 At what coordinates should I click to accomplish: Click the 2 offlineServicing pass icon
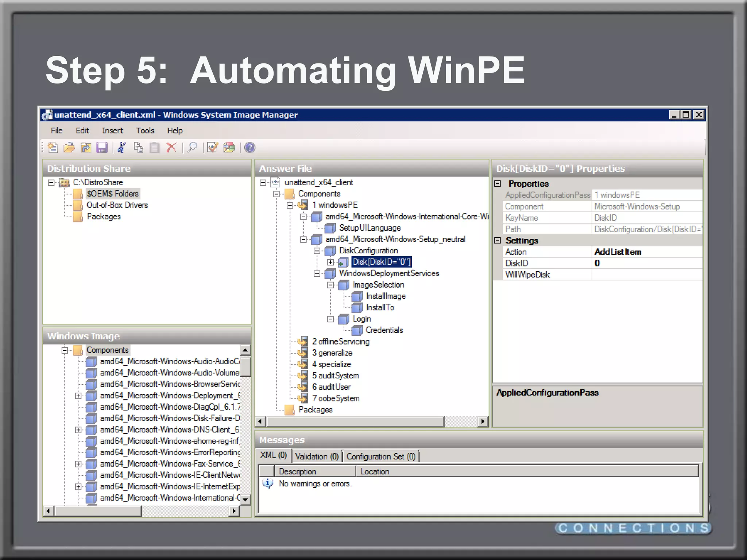click(x=303, y=342)
